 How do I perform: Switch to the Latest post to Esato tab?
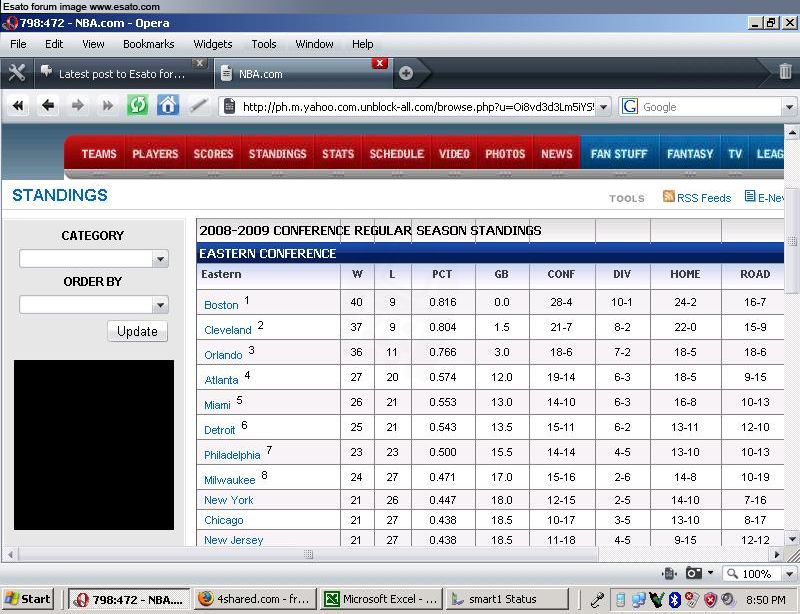tap(124, 73)
